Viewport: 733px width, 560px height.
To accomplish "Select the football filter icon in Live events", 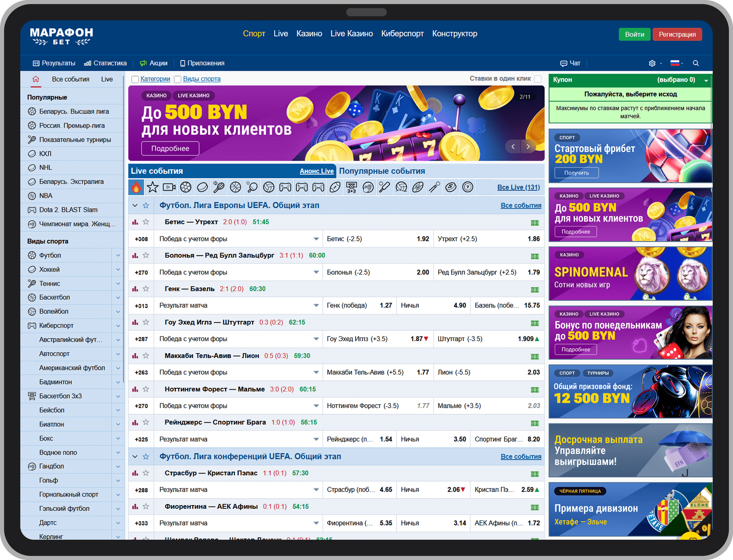I will (x=186, y=187).
